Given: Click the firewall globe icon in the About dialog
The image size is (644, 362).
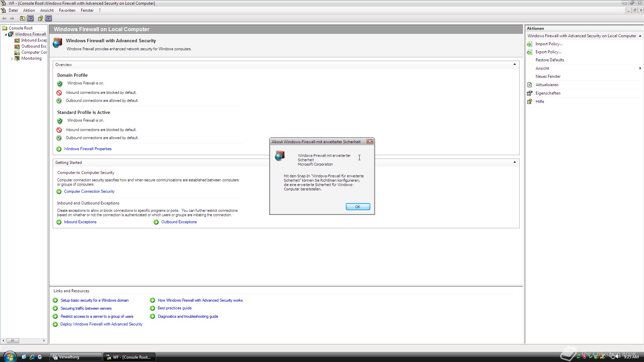Looking at the screenshot, I should pyautogui.click(x=280, y=156).
